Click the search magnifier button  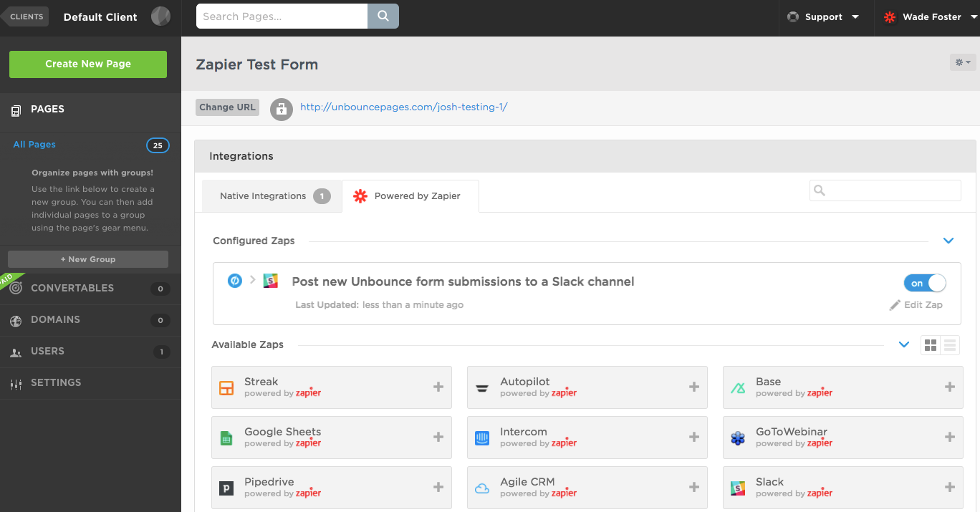point(383,16)
